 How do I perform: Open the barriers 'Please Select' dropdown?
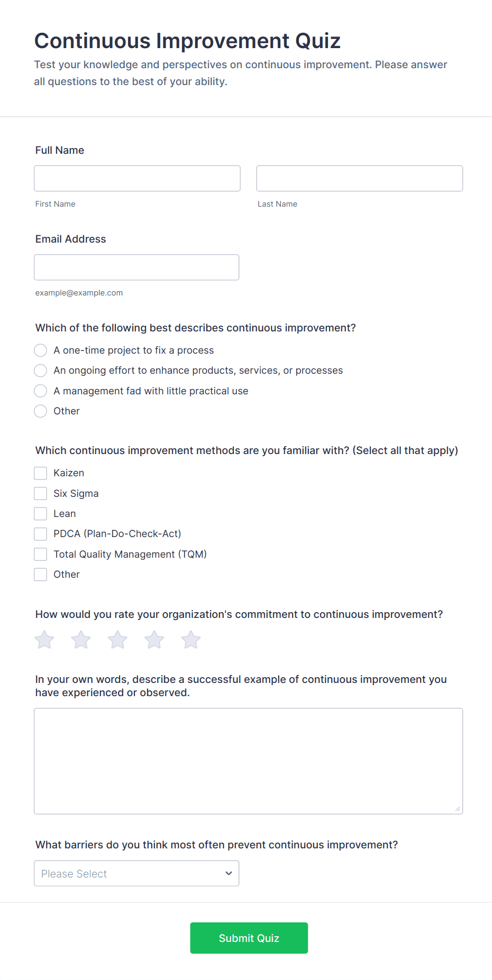pos(136,873)
